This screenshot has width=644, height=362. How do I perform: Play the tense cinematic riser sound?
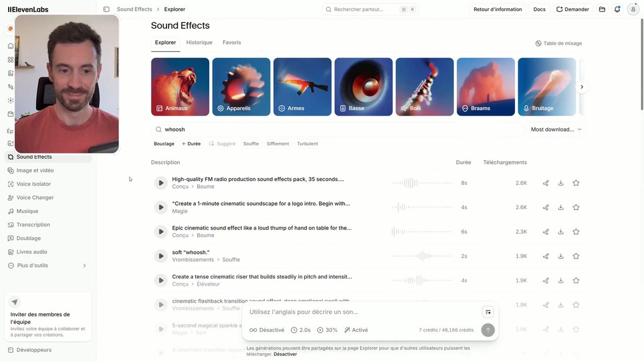point(160,280)
